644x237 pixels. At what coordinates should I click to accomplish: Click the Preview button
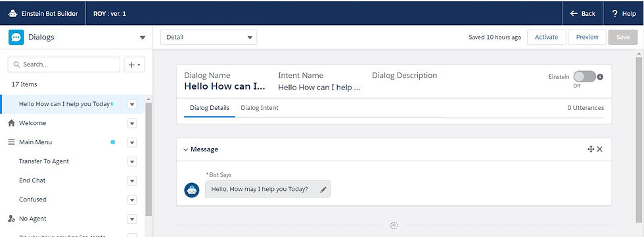click(x=587, y=37)
